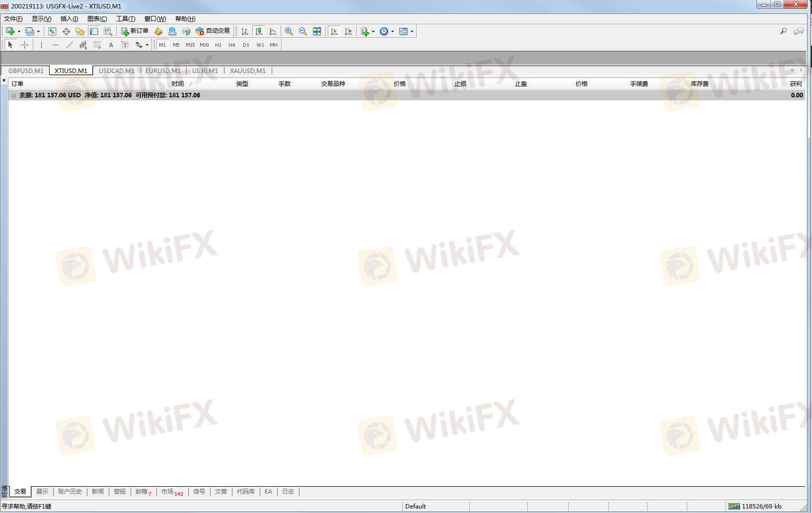Screen dimensions: 812x513
Task: Switch to bar chart mode
Action: pyautogui.click(x=245, y=31)
